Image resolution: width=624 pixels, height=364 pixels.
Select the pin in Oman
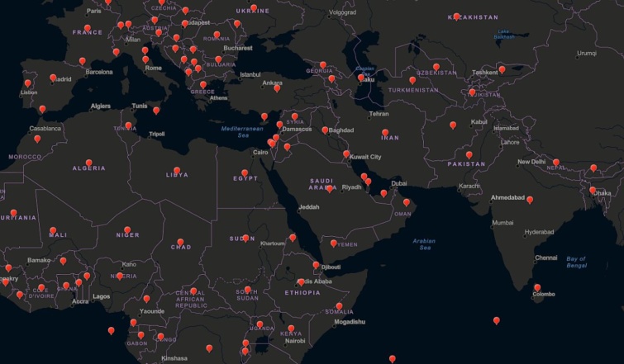click(407, 202)
